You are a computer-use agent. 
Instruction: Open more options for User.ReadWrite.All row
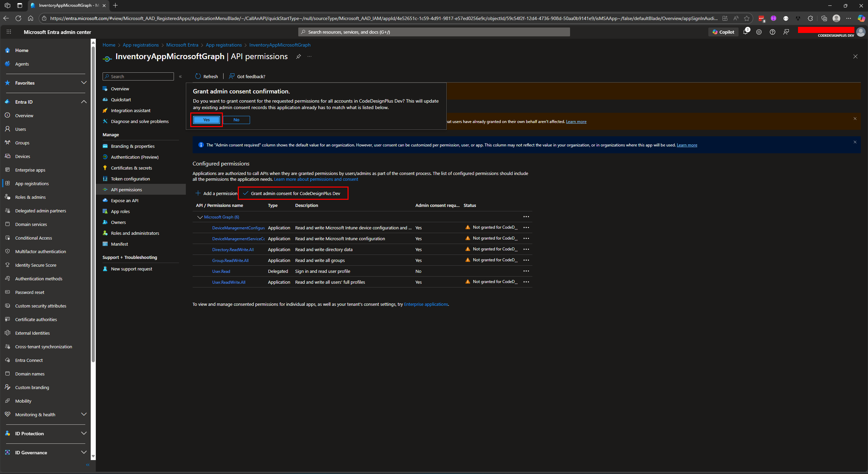(526, 282)
